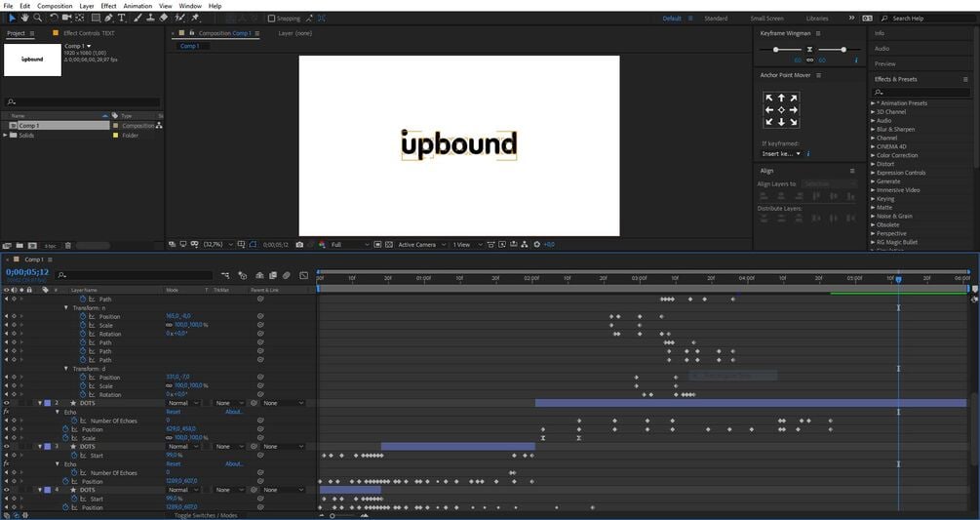This screenshot has width=980, height=520.
Task: Open the Composition menu
Action: (x=55, y=6)
